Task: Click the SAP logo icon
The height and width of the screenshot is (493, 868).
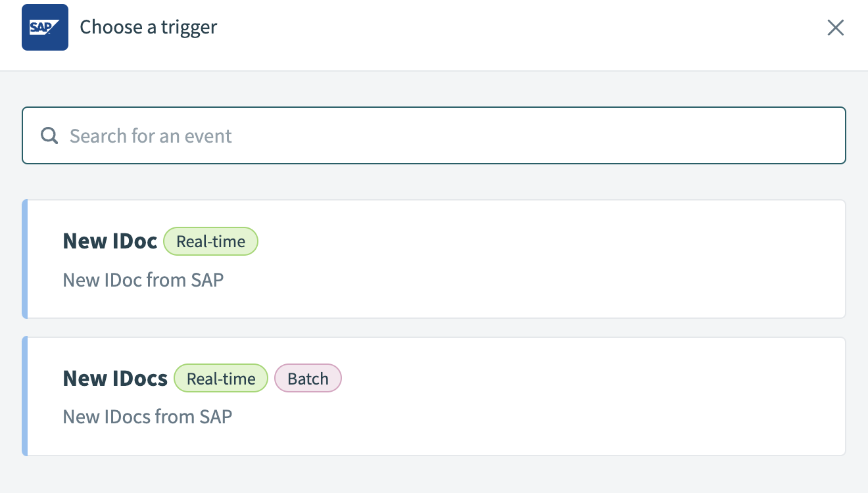Action: coord(45,27)
